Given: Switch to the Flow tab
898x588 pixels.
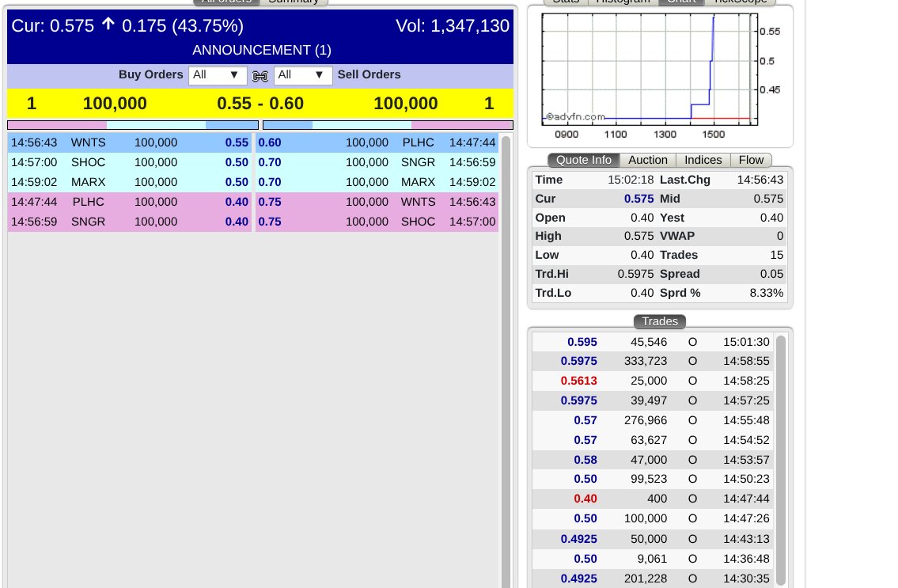Looking at the screenshot, I should click(x=751, y=160).
